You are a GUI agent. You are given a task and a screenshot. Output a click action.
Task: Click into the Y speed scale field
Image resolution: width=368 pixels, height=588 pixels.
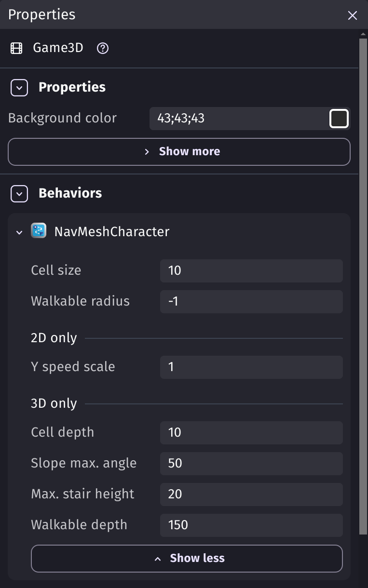click(x=251, y=367)
